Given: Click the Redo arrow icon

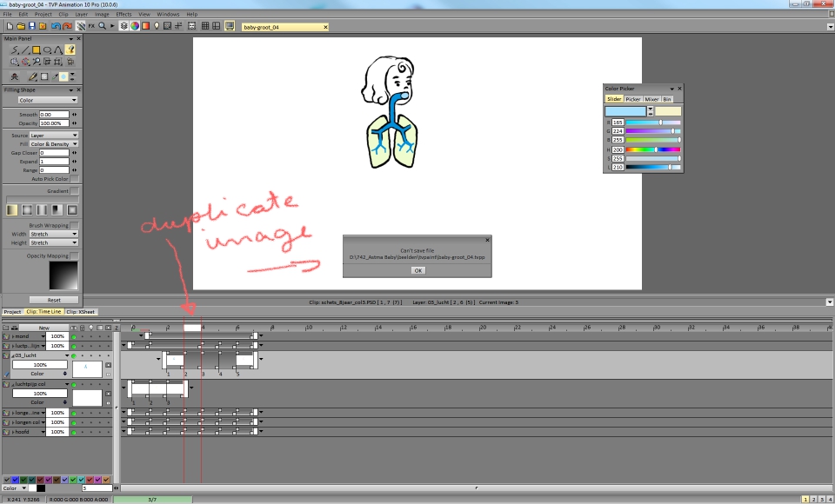Looking at the screenshot, I should point(67,26).
